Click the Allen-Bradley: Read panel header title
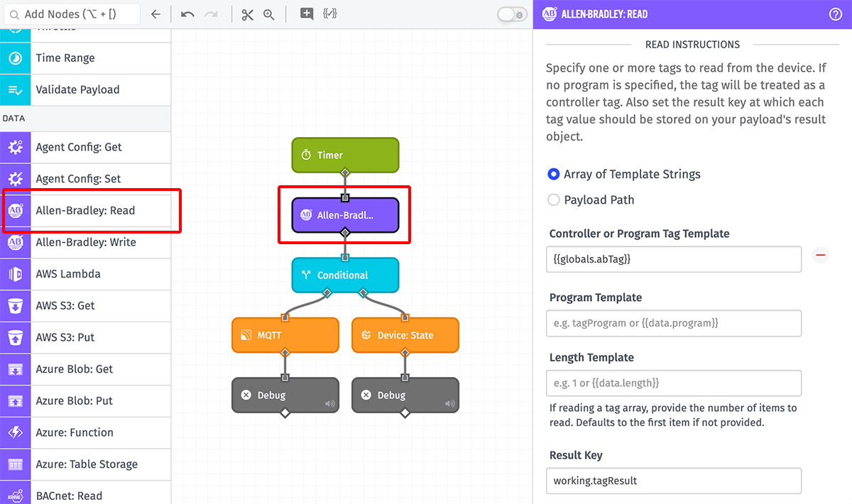852x504 pixels. 604,14
